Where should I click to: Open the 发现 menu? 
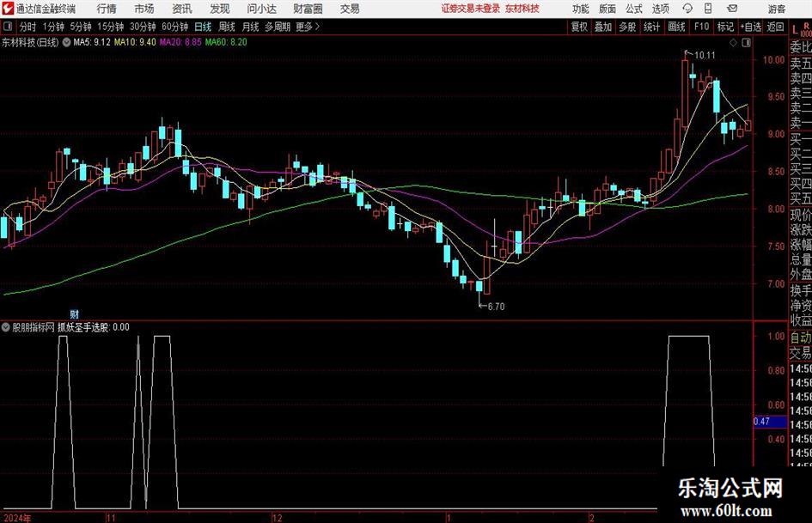click(x=220, y=9)
